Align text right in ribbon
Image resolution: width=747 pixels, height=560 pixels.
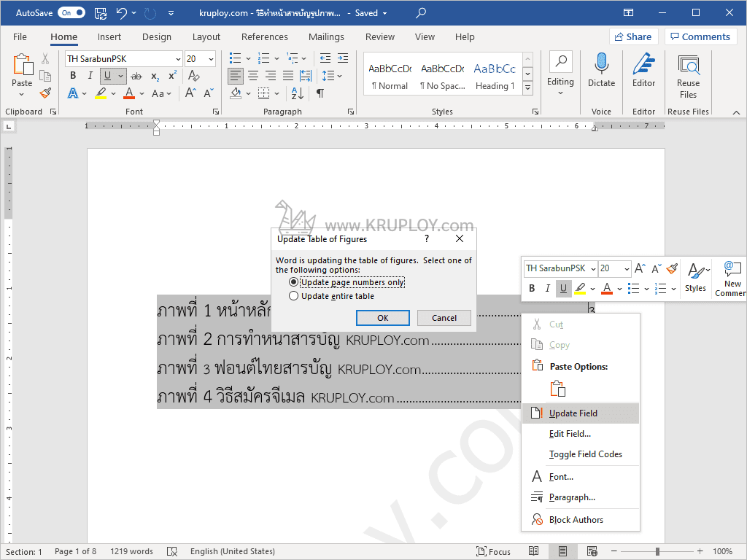[x=271, y=76]
